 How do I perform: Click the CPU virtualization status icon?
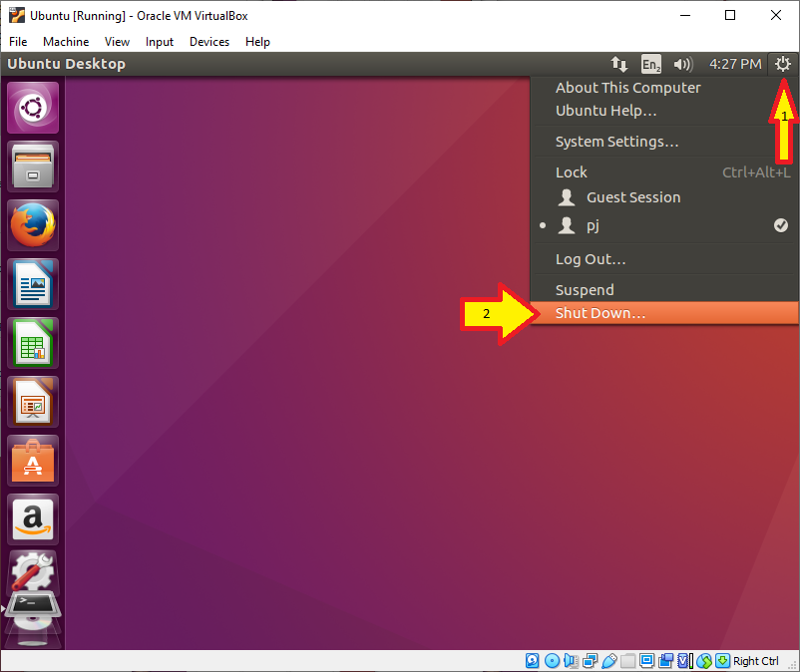point(684,661)
